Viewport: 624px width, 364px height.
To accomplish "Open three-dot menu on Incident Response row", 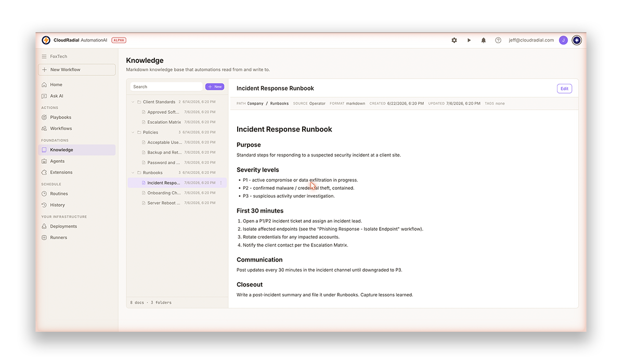I will point(221,183).
